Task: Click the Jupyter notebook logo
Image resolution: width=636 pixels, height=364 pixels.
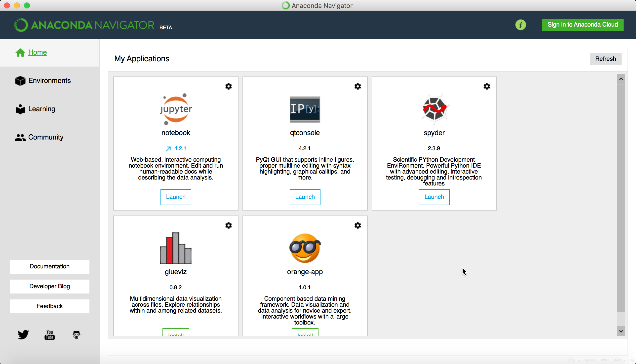Action: pyautogui.click(x=176, y=109)
